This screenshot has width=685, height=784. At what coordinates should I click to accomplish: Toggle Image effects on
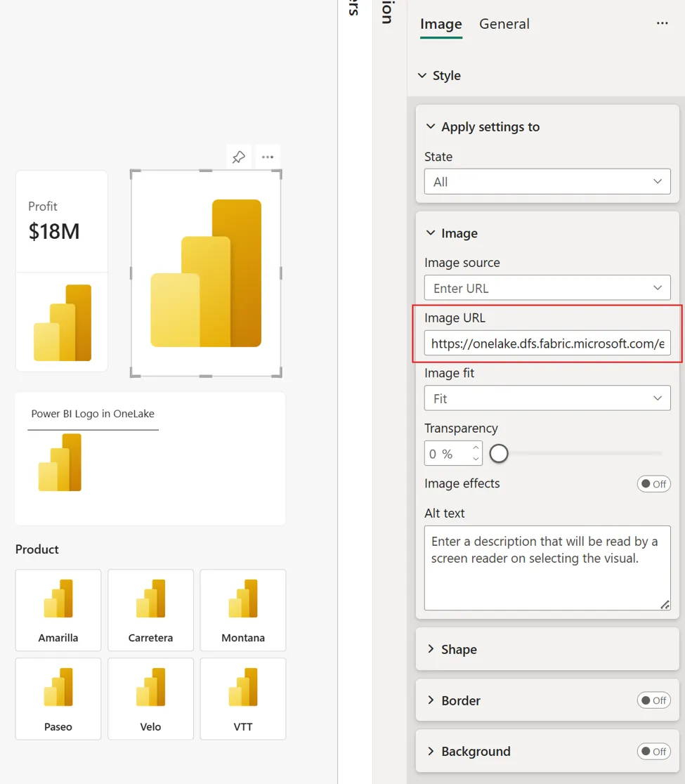(x=653, y=484)
